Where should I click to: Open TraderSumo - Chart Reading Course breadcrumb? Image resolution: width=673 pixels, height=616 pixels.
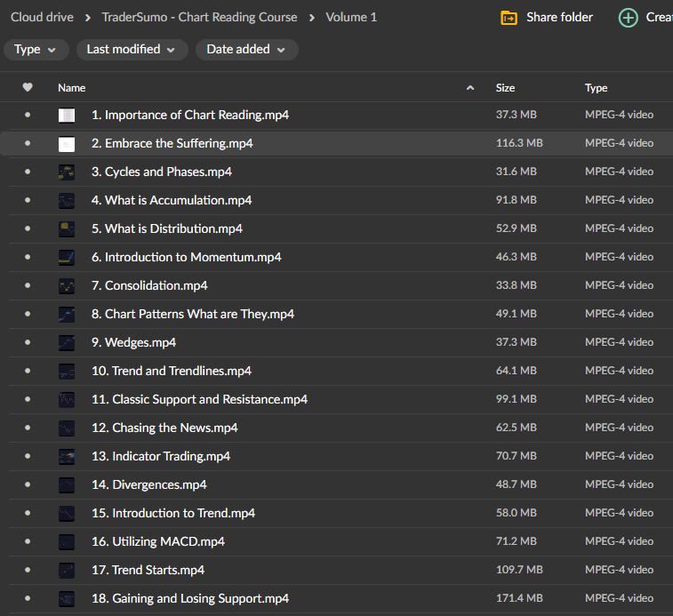pyautogui.click(x=199, y=17)
